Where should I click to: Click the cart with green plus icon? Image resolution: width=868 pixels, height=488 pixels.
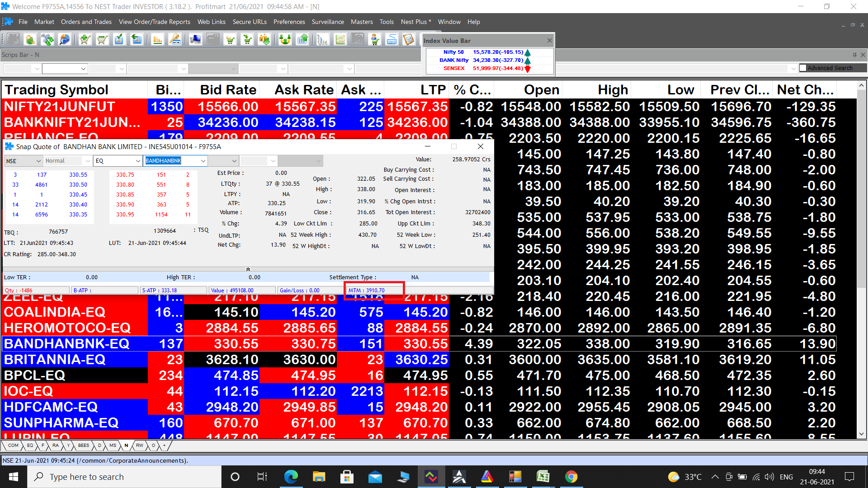[85, 40]
